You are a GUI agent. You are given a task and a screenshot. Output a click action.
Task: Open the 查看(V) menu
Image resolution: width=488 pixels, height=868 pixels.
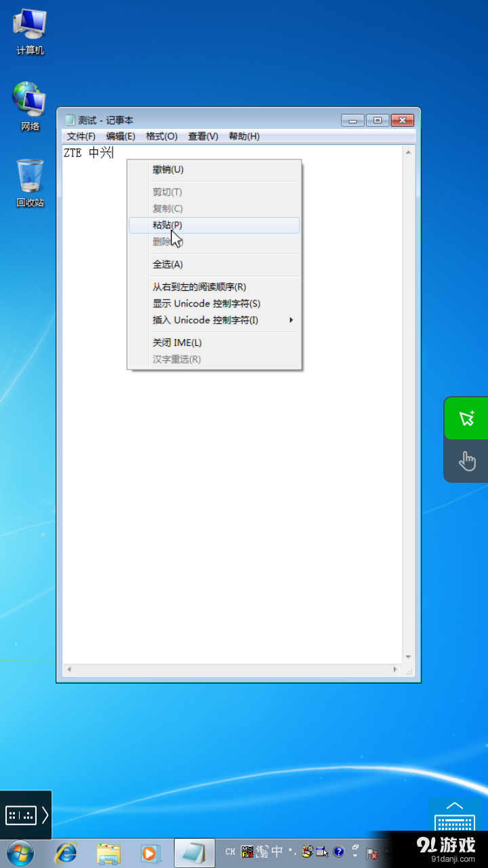click(x=203, y=136)
